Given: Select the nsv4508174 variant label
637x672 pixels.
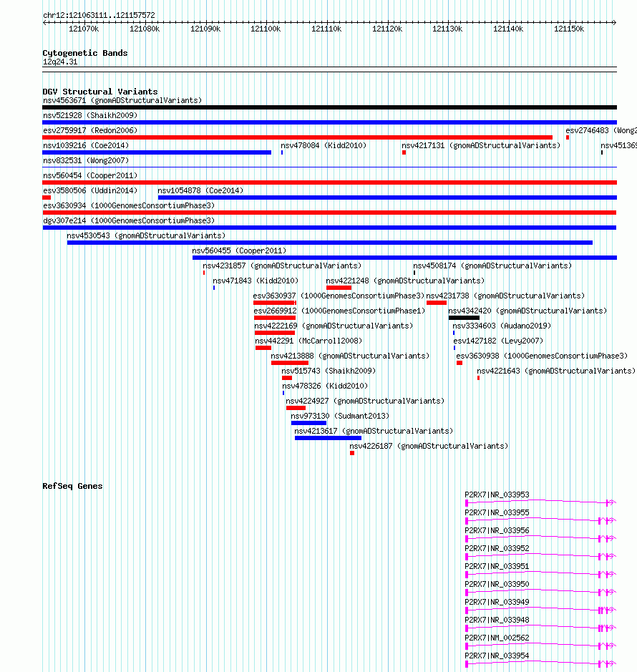Looking at the screenshot, I should click(492, 266).
